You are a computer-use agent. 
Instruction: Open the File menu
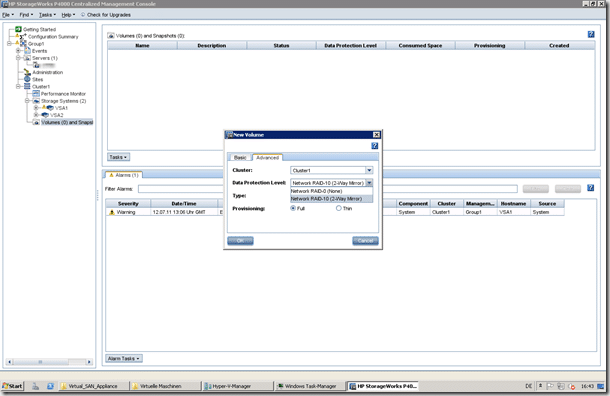click(8, 15)
